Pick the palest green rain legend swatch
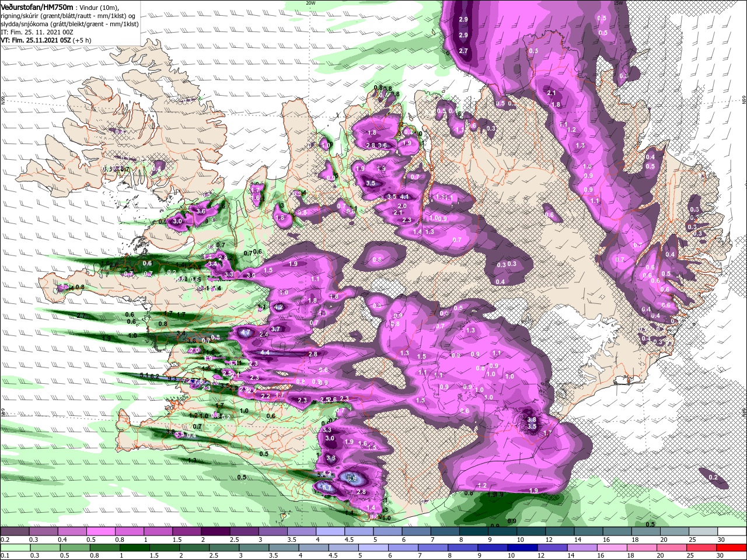Viewport: 747px width, 560px height. click(x=15, y=548)
